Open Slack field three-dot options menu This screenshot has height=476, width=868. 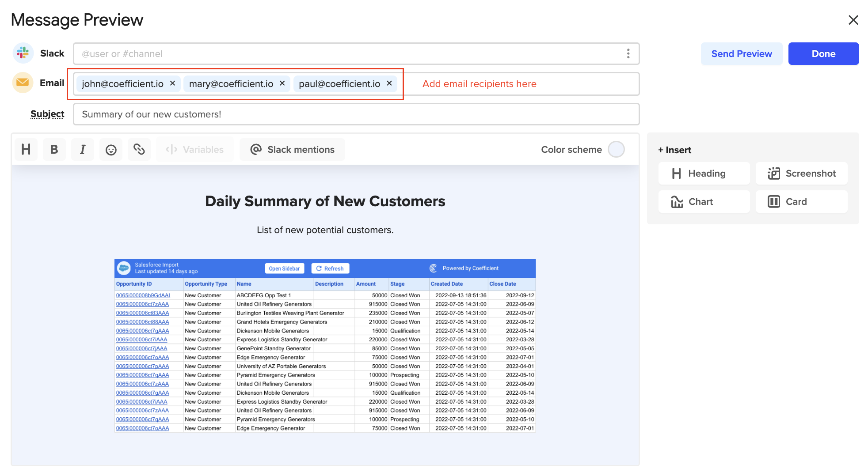click(x=628, y=53)
